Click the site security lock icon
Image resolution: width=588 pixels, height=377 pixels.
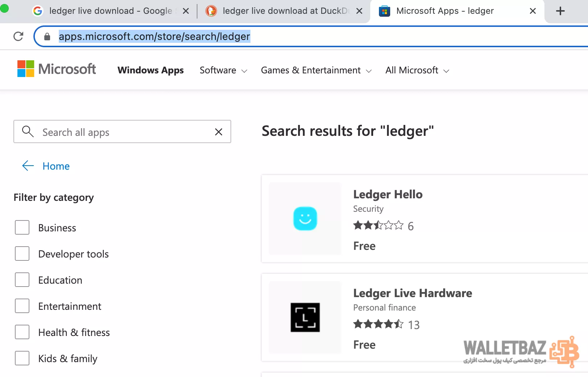point(47,37)
